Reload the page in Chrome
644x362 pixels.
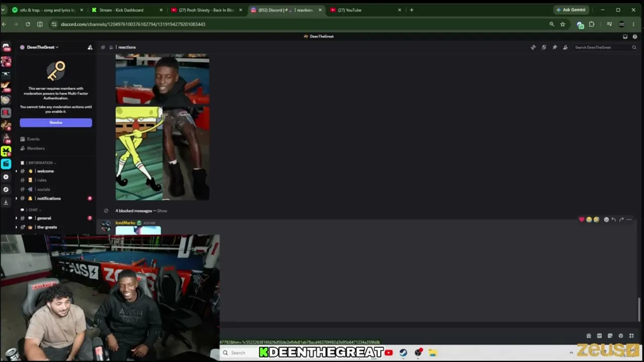coord(28,24)
